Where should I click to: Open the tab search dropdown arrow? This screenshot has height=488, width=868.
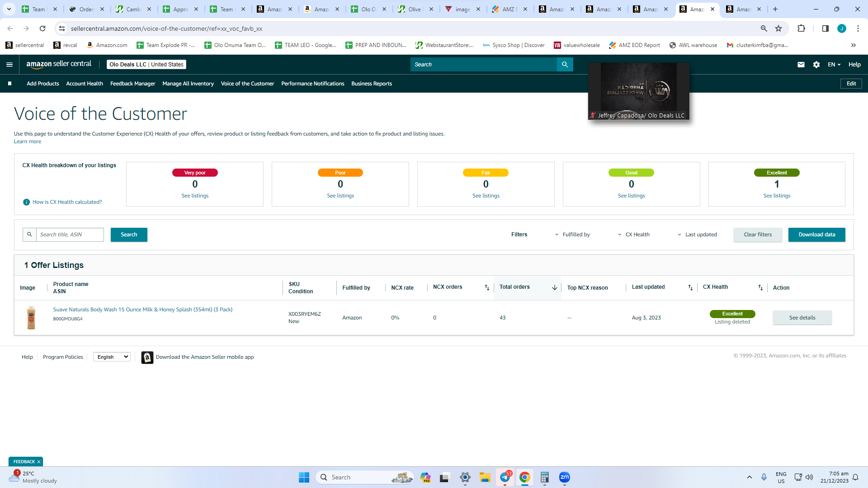[9, 9]
